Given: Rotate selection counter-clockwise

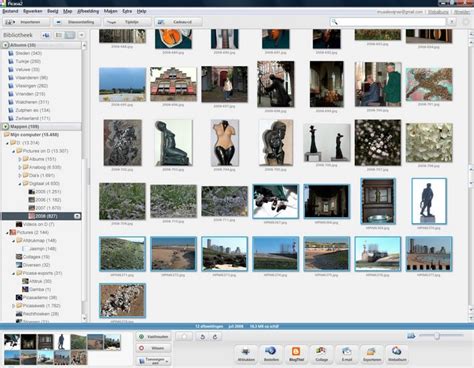Looking at the screenshot, I should [x=202, y=337].
